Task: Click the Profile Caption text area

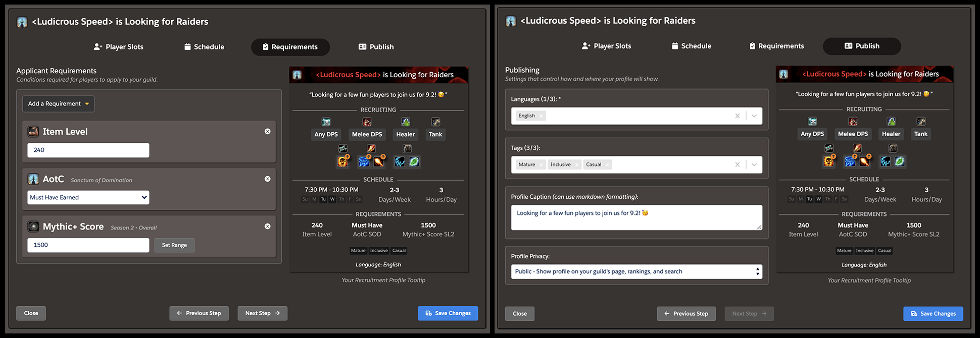Action: (x=636, y=218)
